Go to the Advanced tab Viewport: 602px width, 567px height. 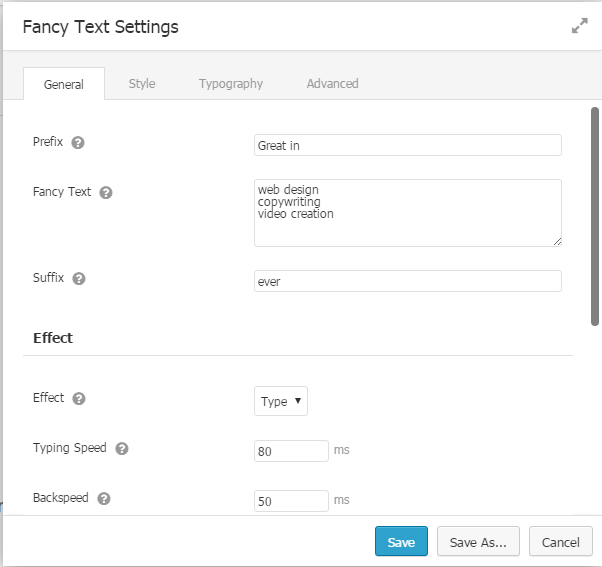click(332, 84)
